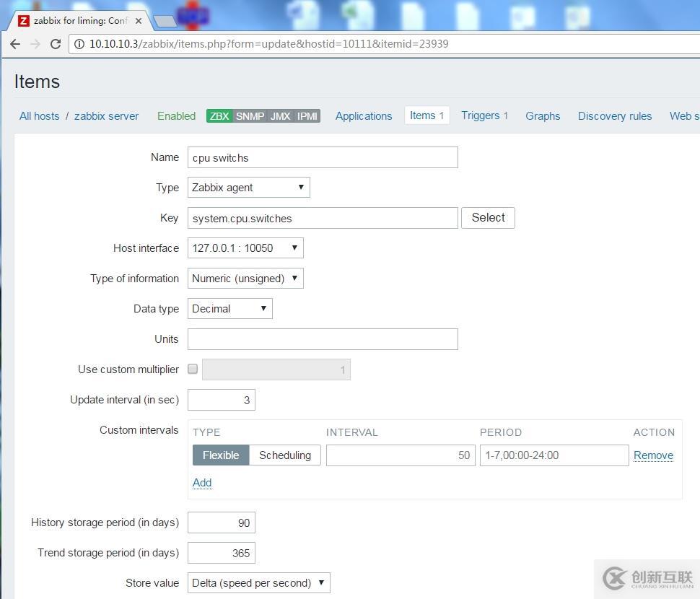700x599 pixels.
Task: Reload the page with the refresh icon
Action: pyautogui.click(x=56, y=44)
